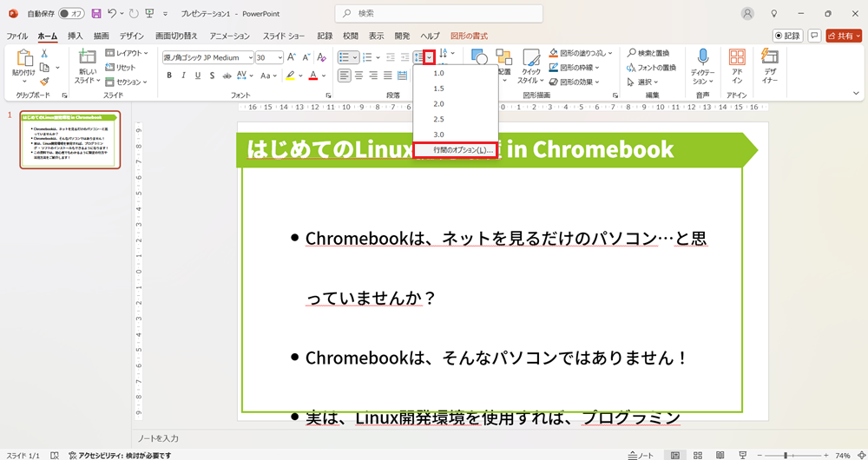Toggle Bold formatting
Viewport: 868px width, 460px height.
(x=169, y=76)
